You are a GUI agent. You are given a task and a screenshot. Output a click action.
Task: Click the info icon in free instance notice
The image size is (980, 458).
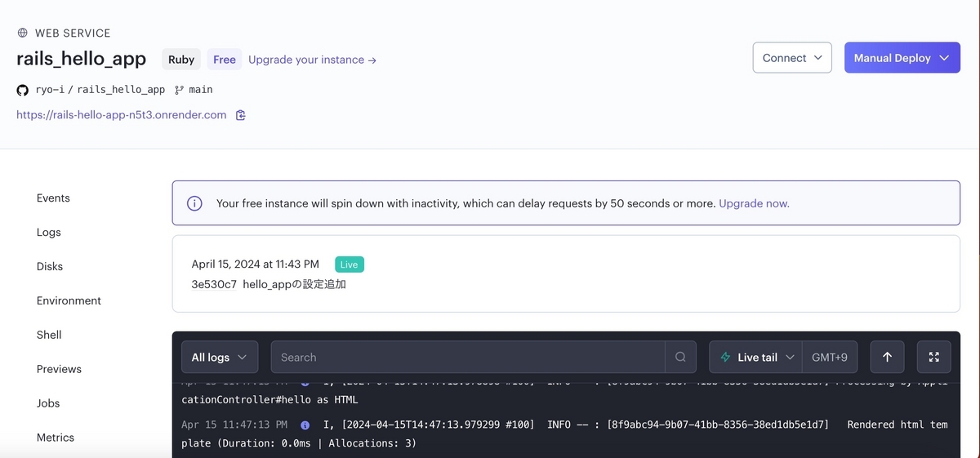194,203
